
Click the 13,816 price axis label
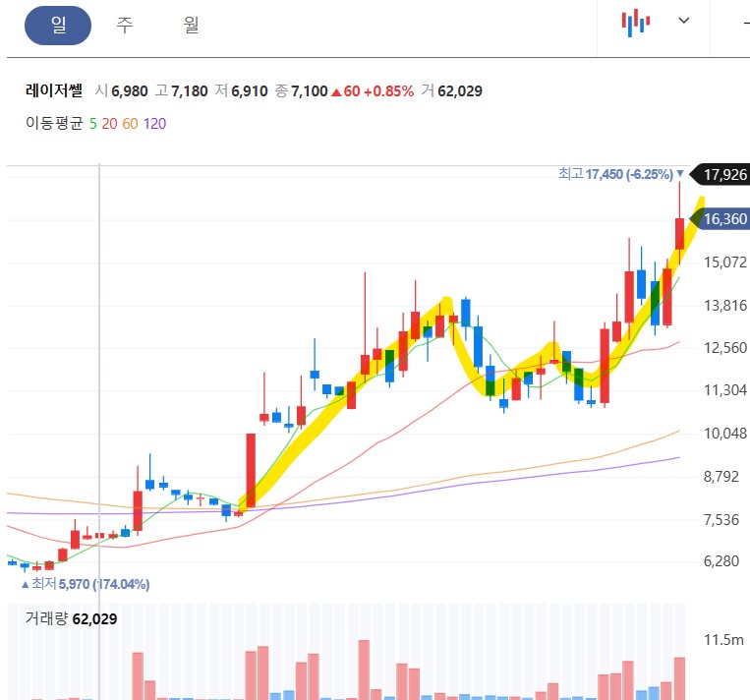coord(724,305)
